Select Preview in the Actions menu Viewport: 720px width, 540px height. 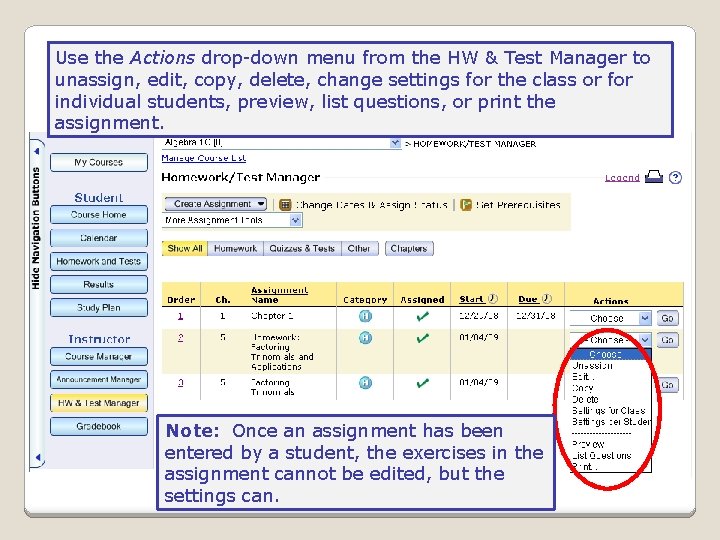(x=588, y=444)
